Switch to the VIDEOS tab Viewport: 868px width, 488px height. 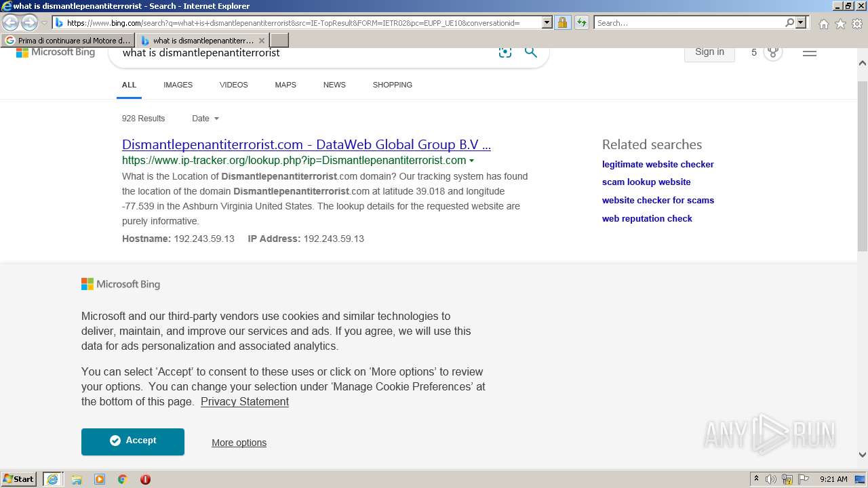coord(233,85)
